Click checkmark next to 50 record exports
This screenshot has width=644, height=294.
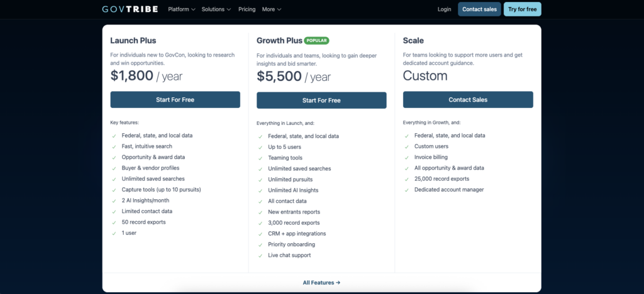tap(113, 222)
